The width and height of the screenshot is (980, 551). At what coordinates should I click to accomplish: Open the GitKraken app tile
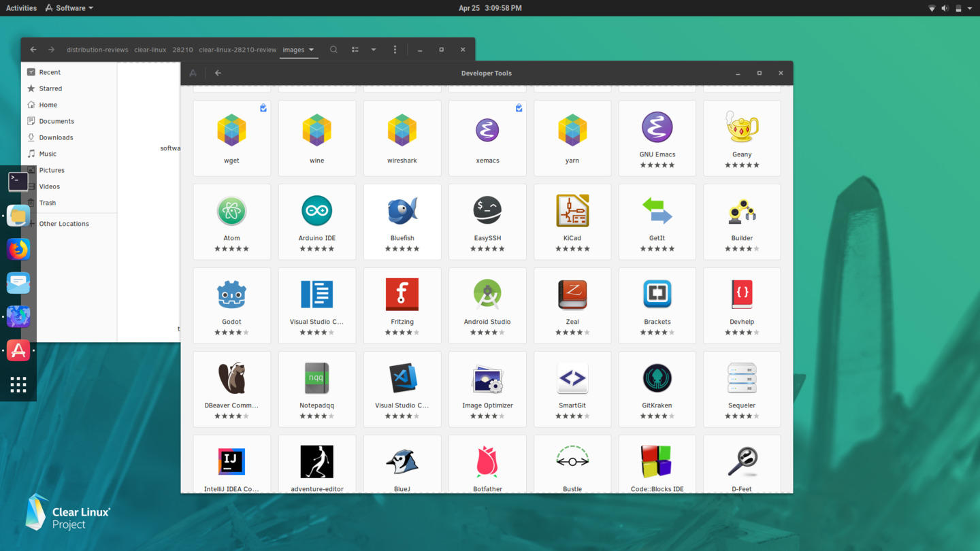tap(657, 389)
